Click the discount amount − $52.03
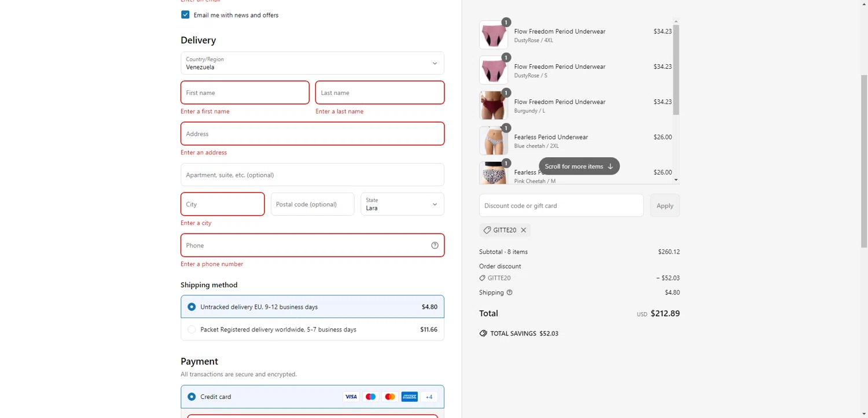Screen dimensions: 868x418 coord(668,278)
